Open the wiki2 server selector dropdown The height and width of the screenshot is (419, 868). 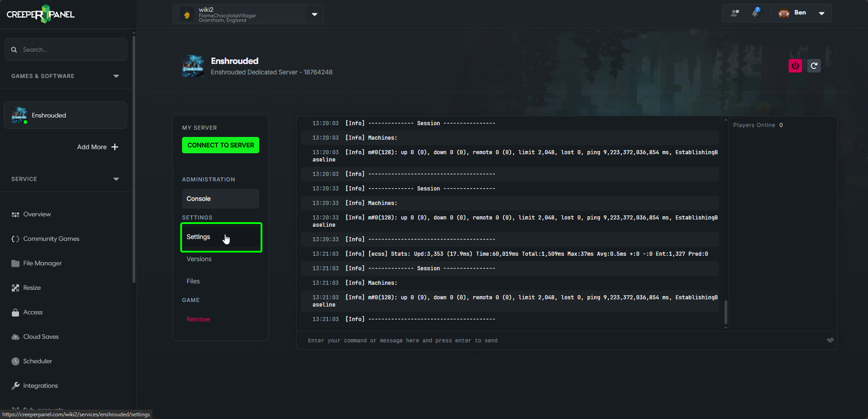[315, 15]
